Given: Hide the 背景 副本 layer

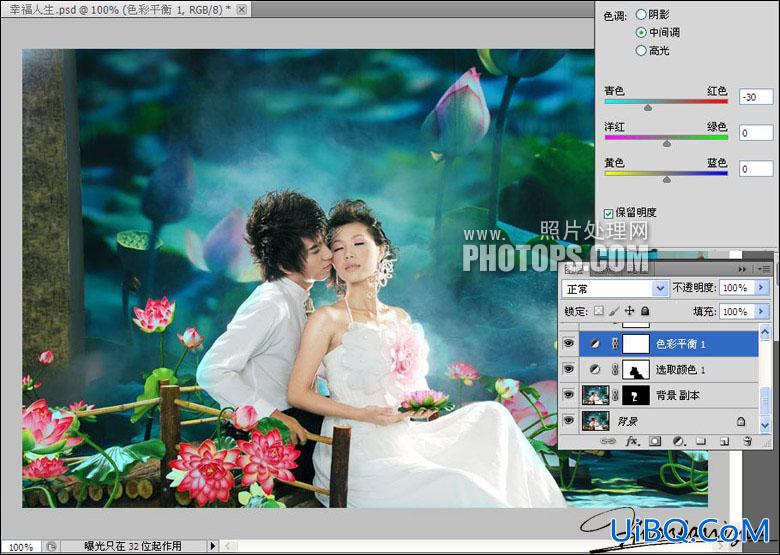Looking at the screenshot, I should pos(569,395).
